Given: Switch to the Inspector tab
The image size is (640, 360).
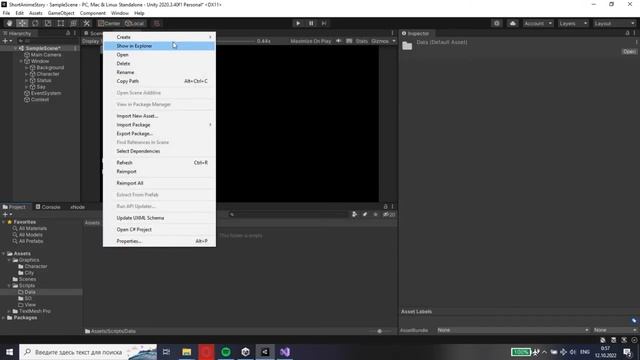Looking at the screenshot, I should pyautogui.click(x=416, y=33).
